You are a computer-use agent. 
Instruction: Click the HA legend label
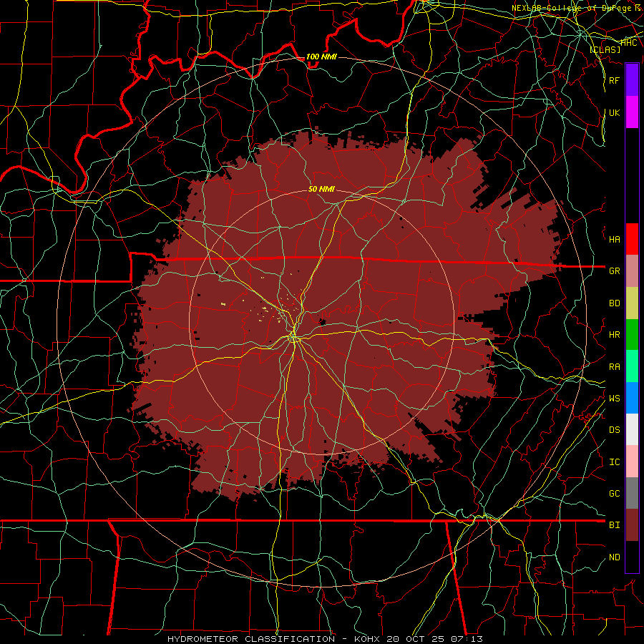click(615, 240)
